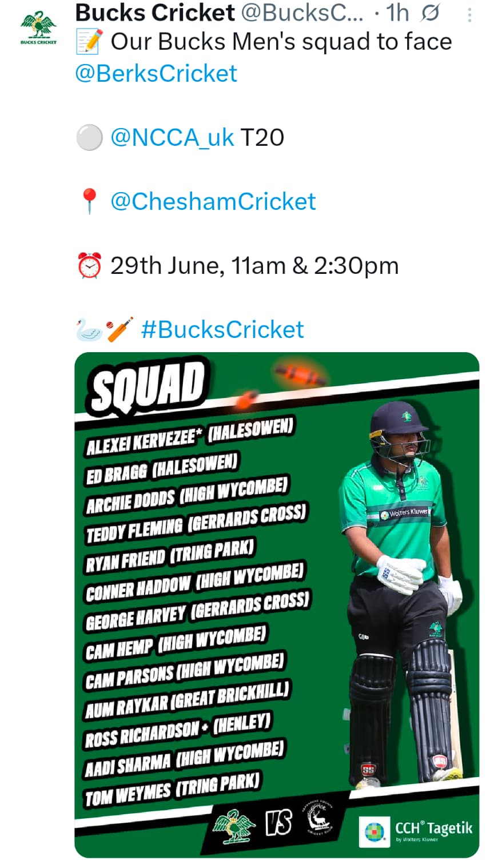This screenshot has height=868, width=494.
Task: Click the Bucks swan crest beside VS
Action: [x=234, y=826]
